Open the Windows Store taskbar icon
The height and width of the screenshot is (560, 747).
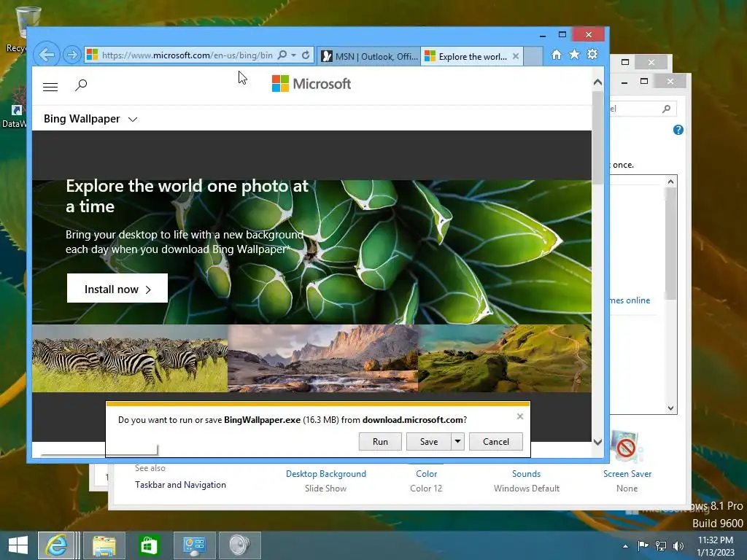(149, 545)
